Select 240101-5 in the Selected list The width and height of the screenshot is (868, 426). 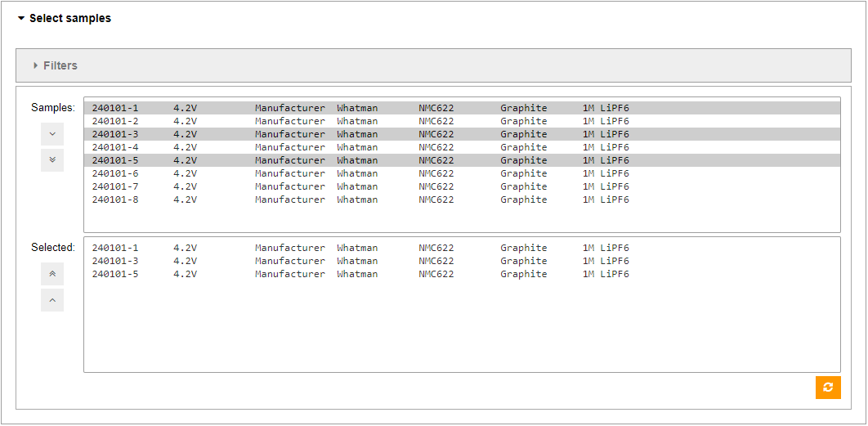(x=462, y=274)
